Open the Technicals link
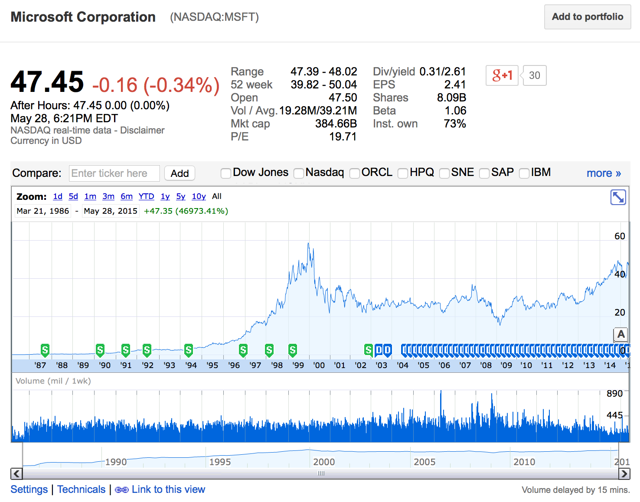 point(81,489)
